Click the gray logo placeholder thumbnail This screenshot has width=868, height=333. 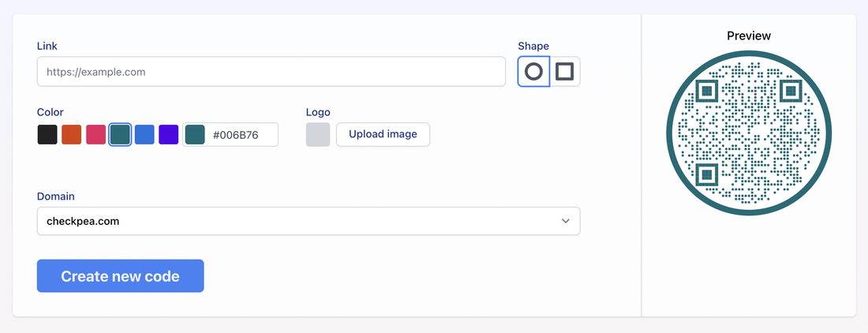click(x=318, y=134)
